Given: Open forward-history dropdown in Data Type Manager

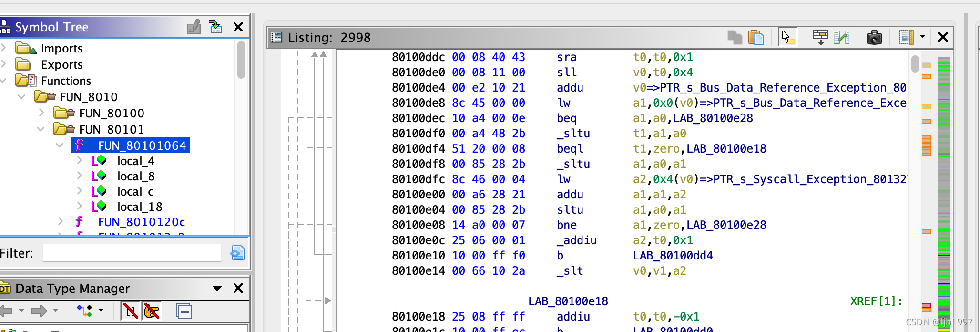Looking at the screenshot, I should (56, 311).
